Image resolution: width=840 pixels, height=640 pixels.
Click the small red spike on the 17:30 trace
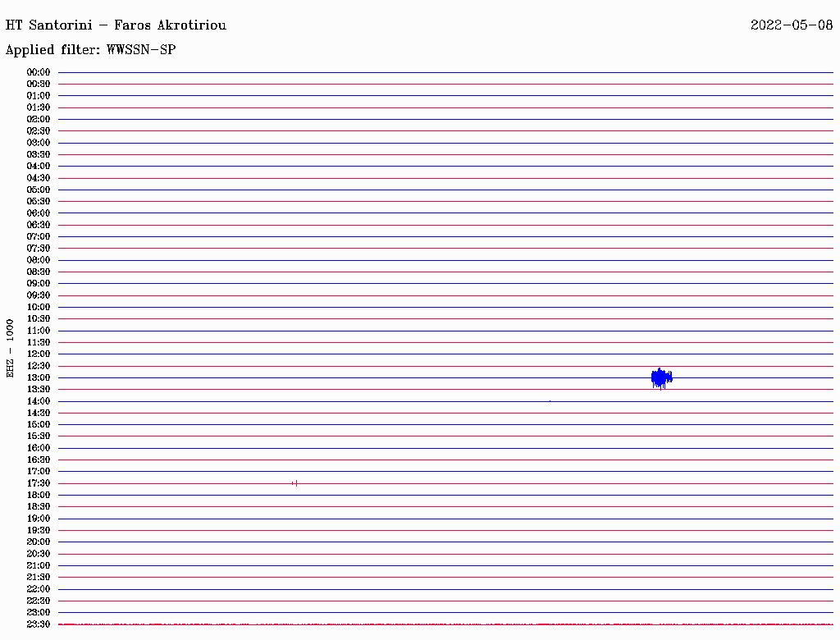294,483
